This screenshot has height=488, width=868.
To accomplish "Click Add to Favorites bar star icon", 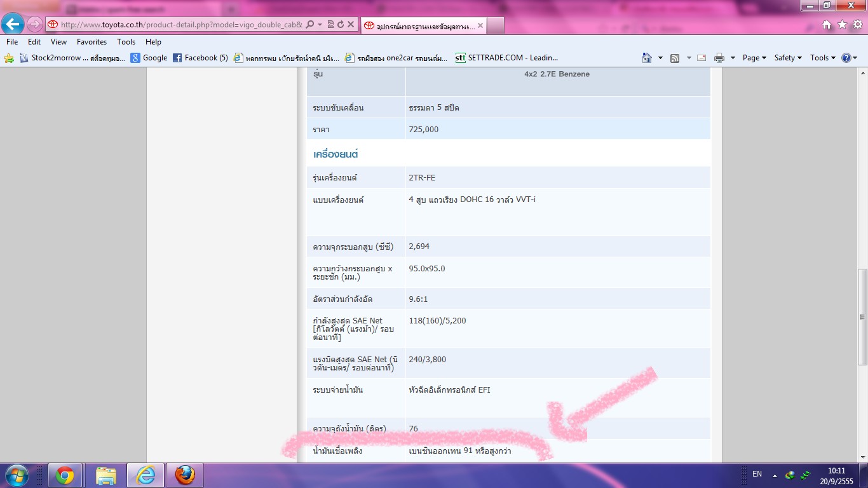I will (9, 58).
